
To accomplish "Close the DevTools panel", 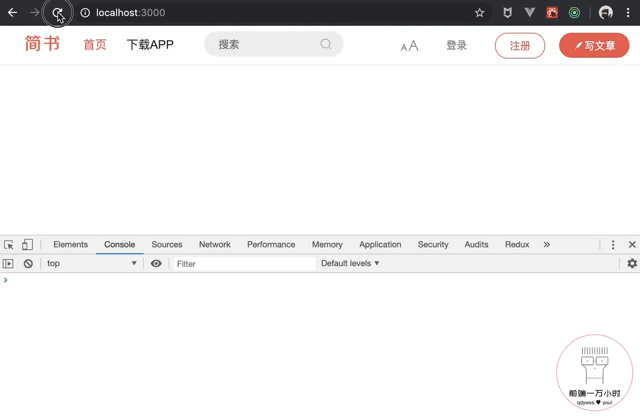I will tap(632, 245).
